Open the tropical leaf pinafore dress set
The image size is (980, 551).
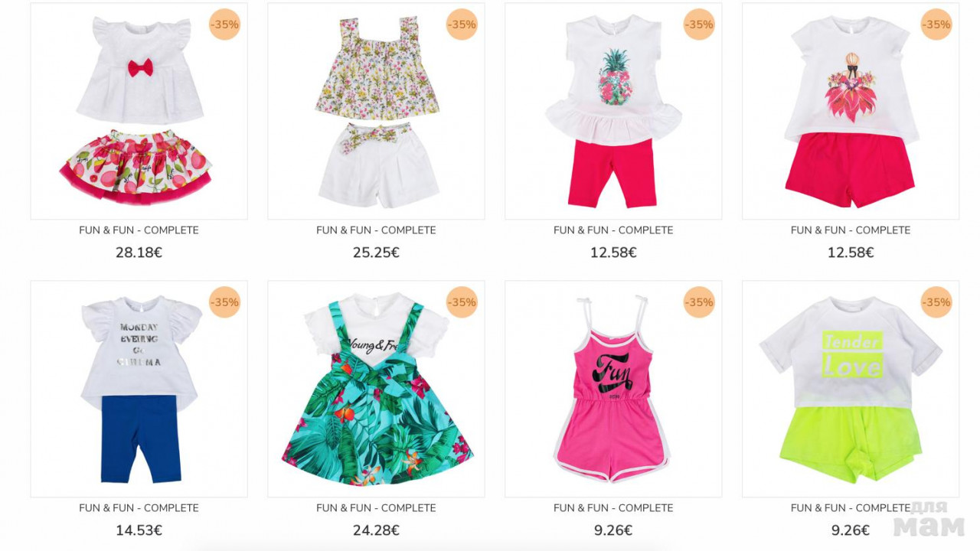point(376,389)
